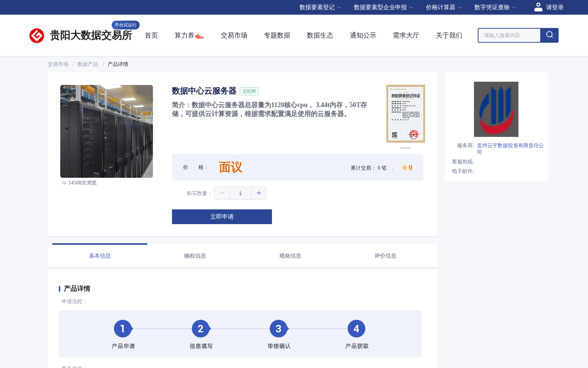Open 数据生态 navigation item
The height and width of the screenshot is (368, 588).
pos(320,35)
